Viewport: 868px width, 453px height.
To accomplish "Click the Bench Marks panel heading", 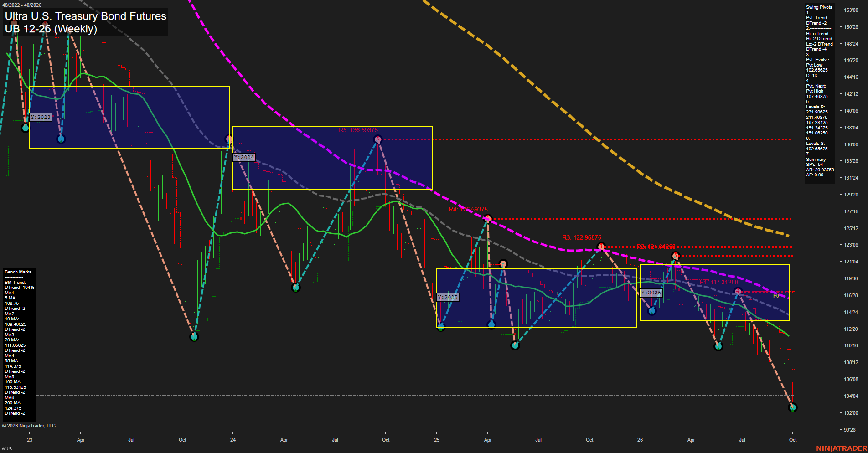I will point(18,272).
